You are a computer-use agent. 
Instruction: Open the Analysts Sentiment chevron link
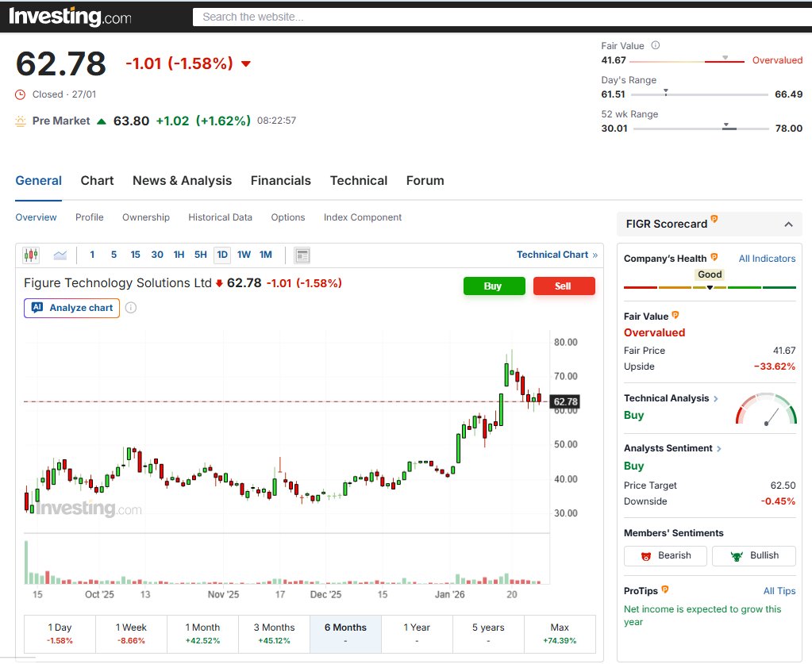click(x=719, y=449)
